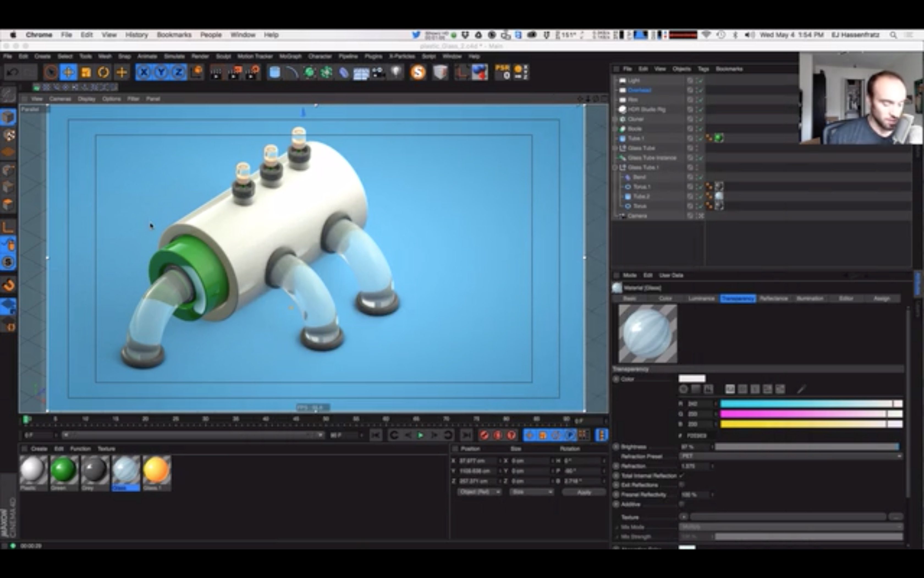
Task: Activate the Rotate tool
Action: click(103, 72)
